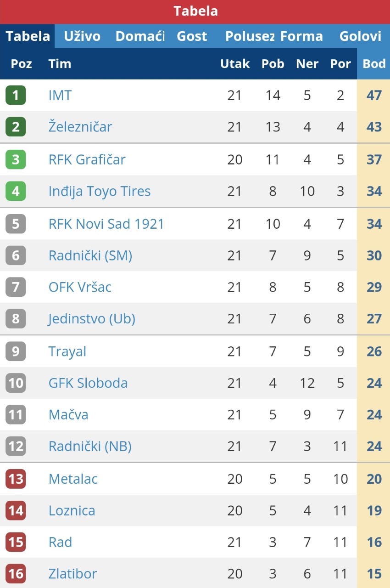390x588 pixels.
Task: Click the grey position 10 badge
Action: pos(16,383)
